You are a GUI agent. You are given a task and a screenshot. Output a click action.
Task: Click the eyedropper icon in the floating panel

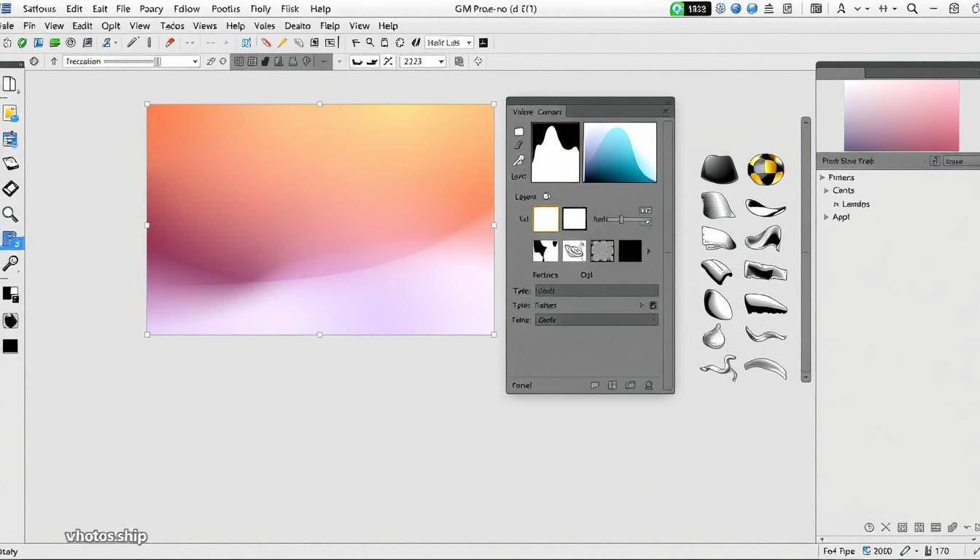point(518,160)
